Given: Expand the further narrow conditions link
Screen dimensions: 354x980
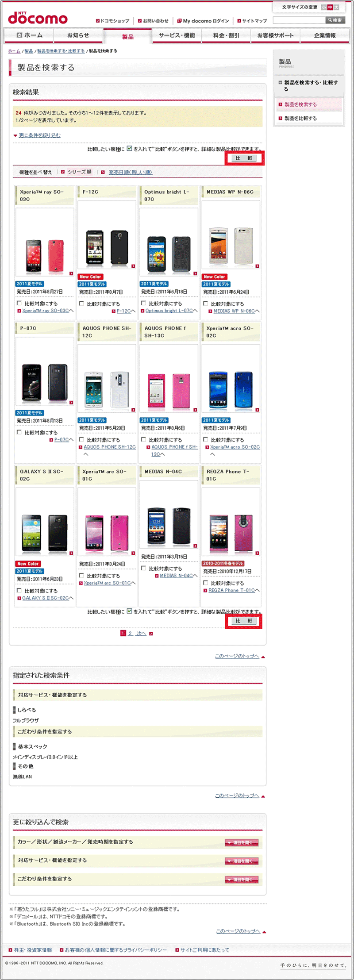Looking at the screenshot, I should coord(39,135).
